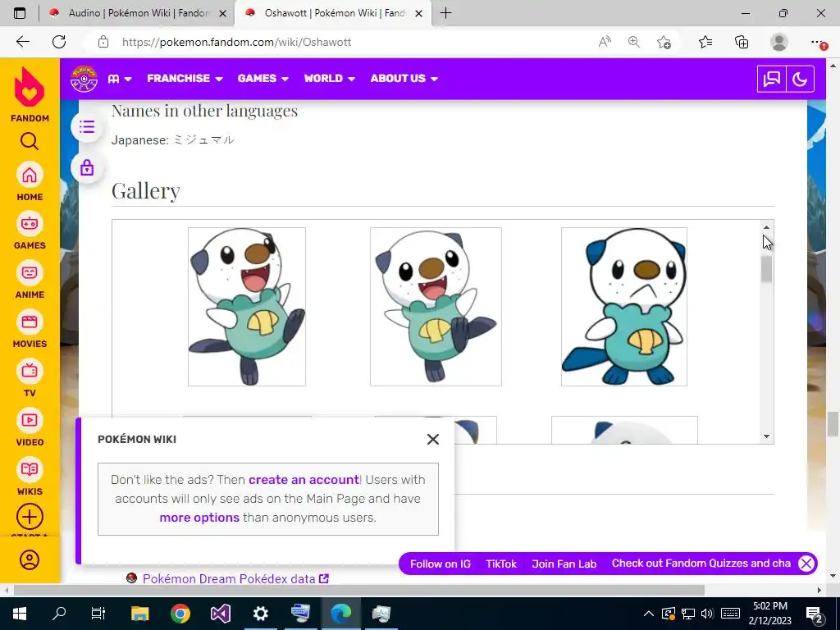Viewport: 840px width, 630px height.
Task: Open the table of contents list icon
Action: 87,127
